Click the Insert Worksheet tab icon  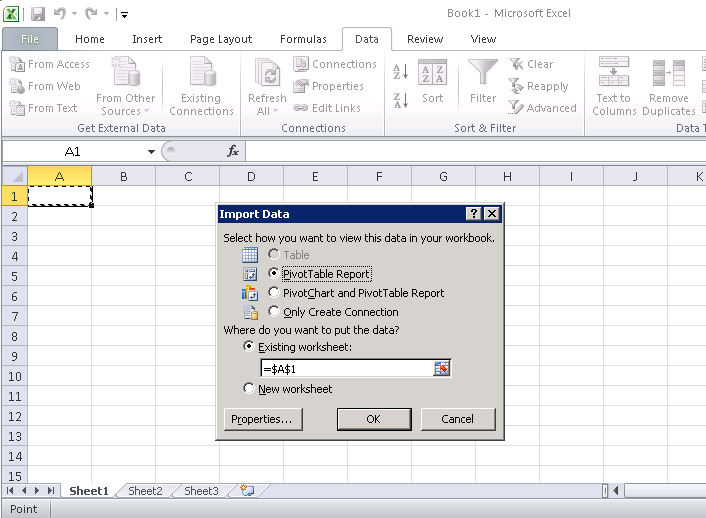pos(247,491)
